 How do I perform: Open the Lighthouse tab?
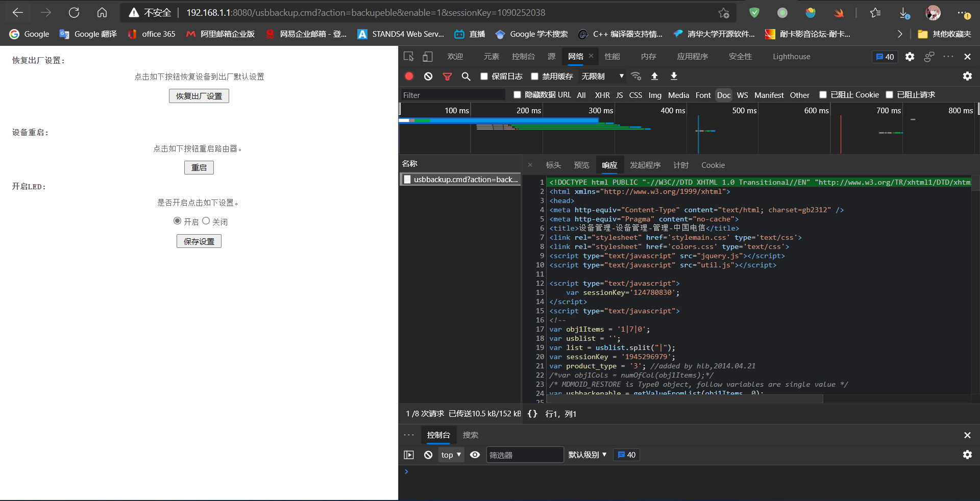791,57
